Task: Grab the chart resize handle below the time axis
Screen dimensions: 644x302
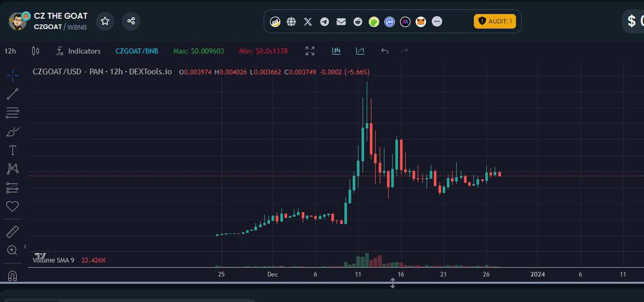Action: click(392, 284)
